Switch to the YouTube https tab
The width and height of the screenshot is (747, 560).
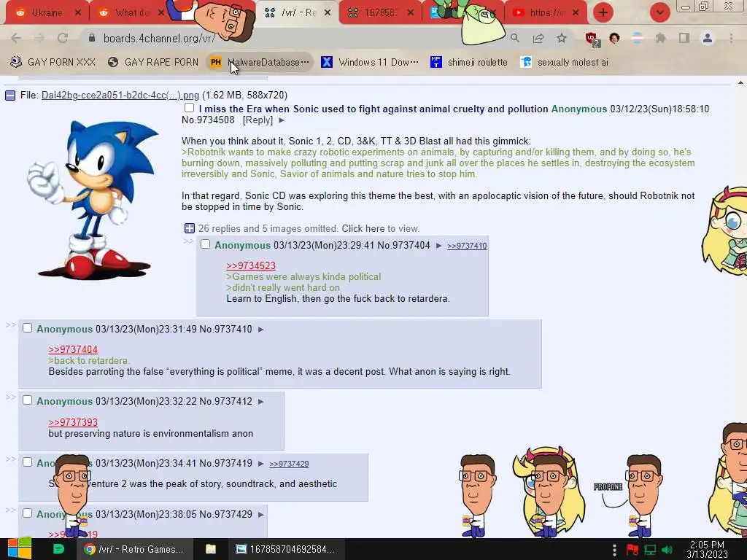coord(547,13)
